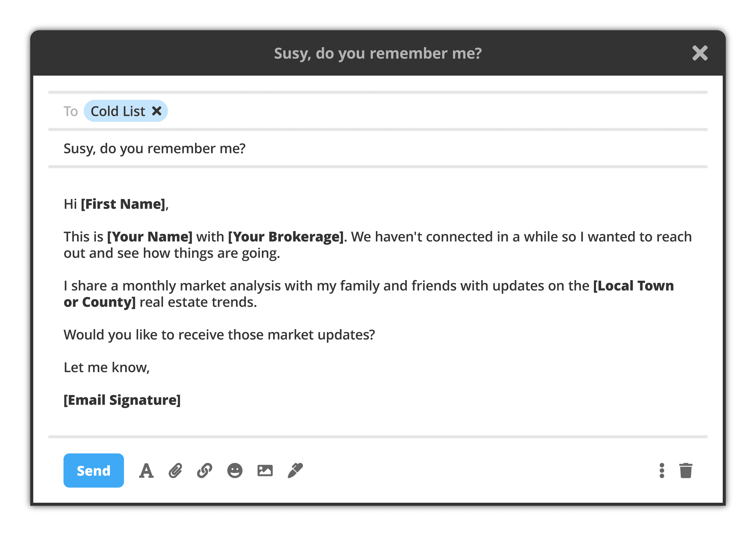Discard draft with the trash icon
756x536 pixels.
(686, 471)
